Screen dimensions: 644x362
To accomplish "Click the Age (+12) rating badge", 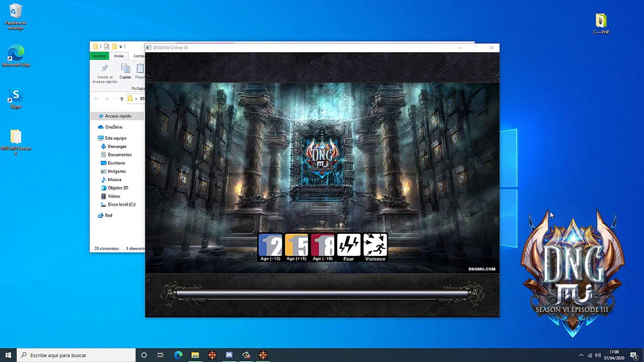I will point(271,247).
